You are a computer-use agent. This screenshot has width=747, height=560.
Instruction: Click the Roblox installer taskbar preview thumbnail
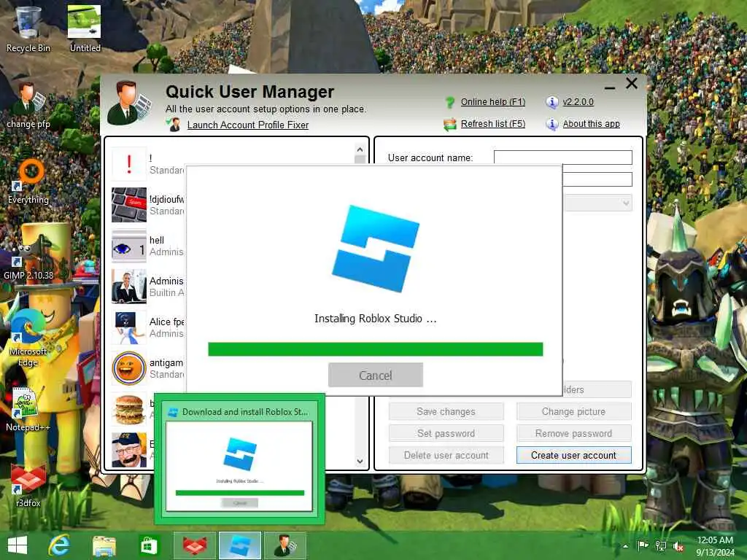[239, 459]
